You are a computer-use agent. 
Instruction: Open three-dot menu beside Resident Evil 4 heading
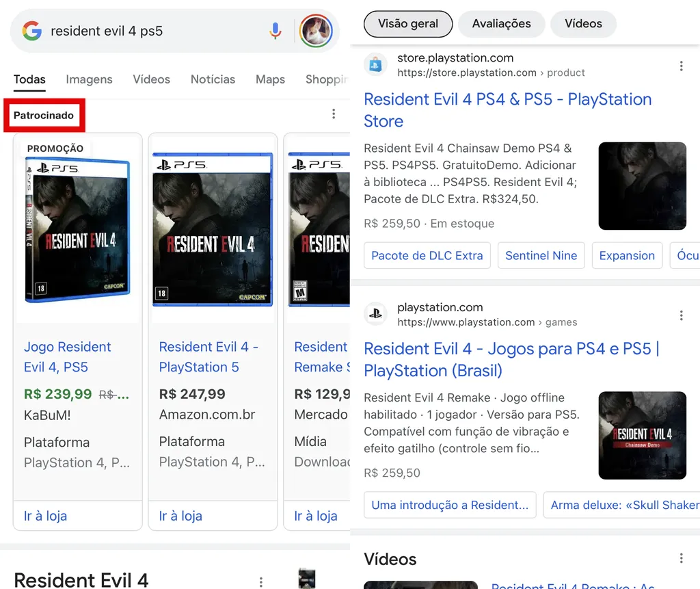point(261,582)
